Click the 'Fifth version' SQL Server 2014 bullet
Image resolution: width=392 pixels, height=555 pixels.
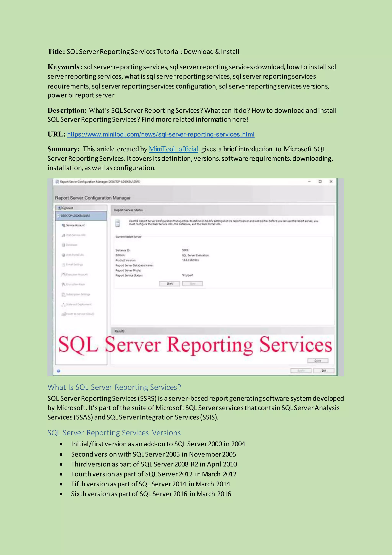pyautogui.click(x=151, y=484)
